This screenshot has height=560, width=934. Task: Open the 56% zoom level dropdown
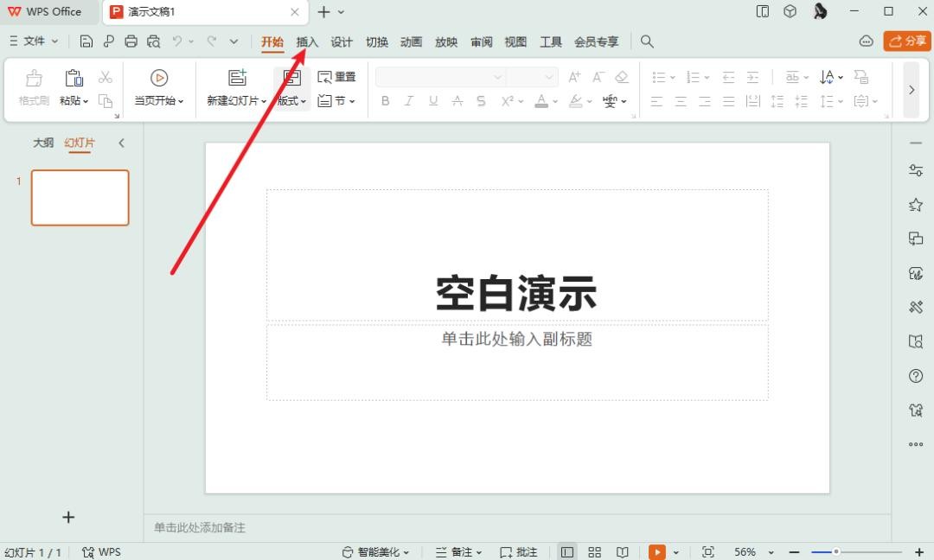click(x=751, y=552)
